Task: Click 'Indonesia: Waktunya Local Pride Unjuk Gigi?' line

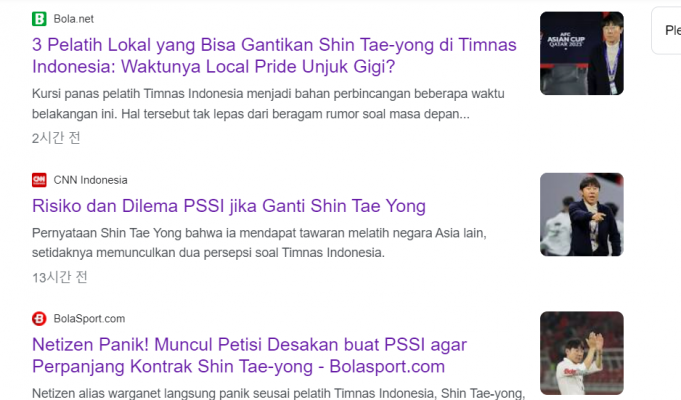Action: tap(214, 66)
